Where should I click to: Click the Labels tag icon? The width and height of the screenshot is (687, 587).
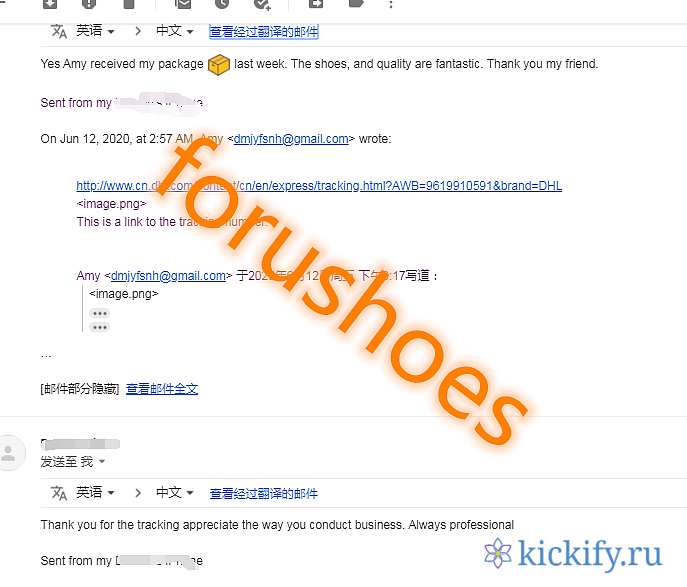(x=356, y=4)
